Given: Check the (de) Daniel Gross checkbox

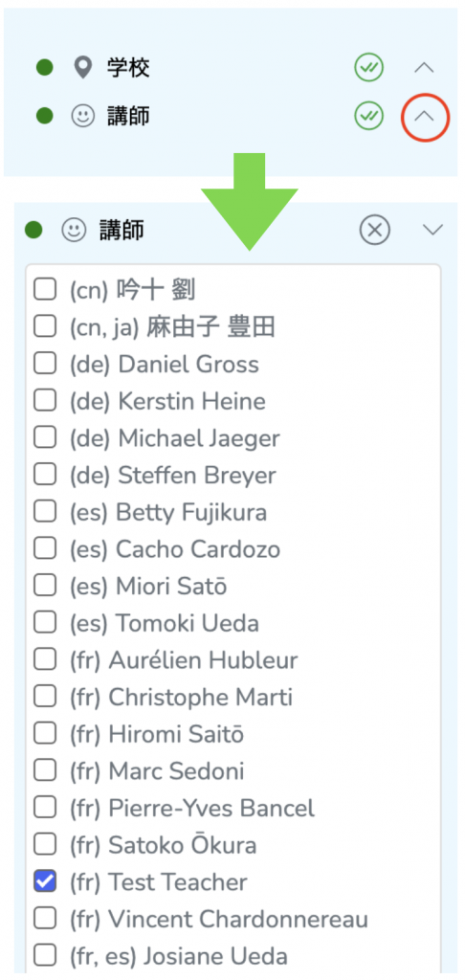Looking at the screenshot, I should 44,364.
